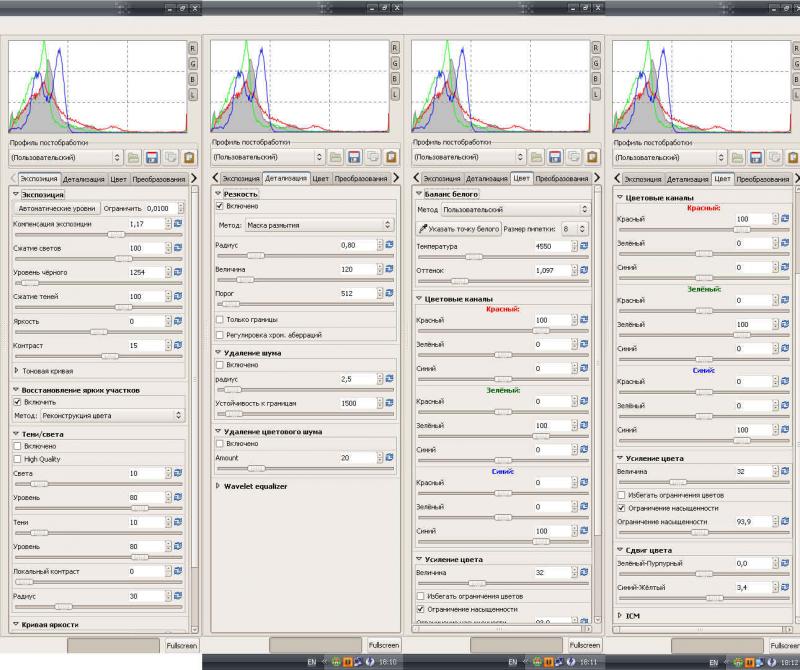Expand the Тоновая кривая section
The image size is (800, 670).
click(x=17, y=371)
